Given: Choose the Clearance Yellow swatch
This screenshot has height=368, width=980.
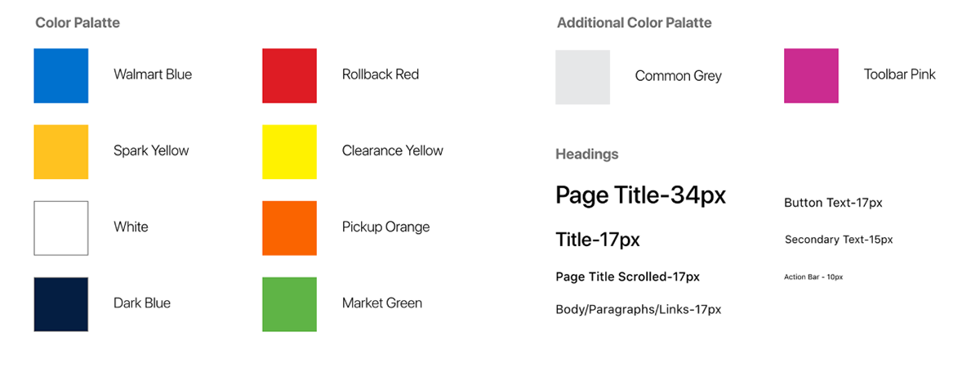Looking at the screenshot, I should point(289,151).
